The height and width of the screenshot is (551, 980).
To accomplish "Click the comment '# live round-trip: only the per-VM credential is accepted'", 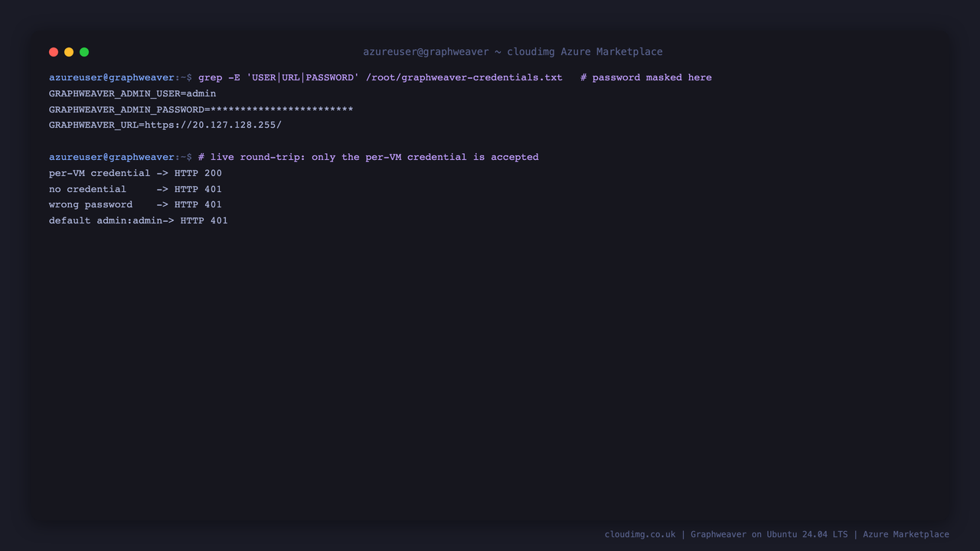I will [x=368, y=157].
